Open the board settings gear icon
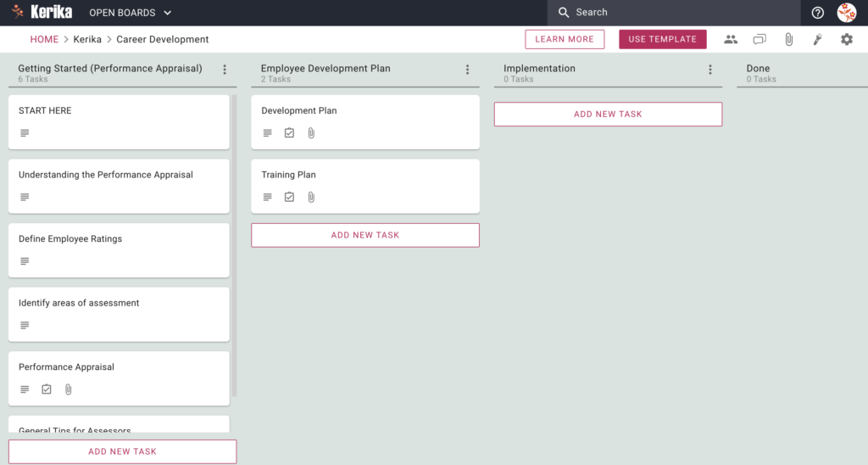 point(847,39)
